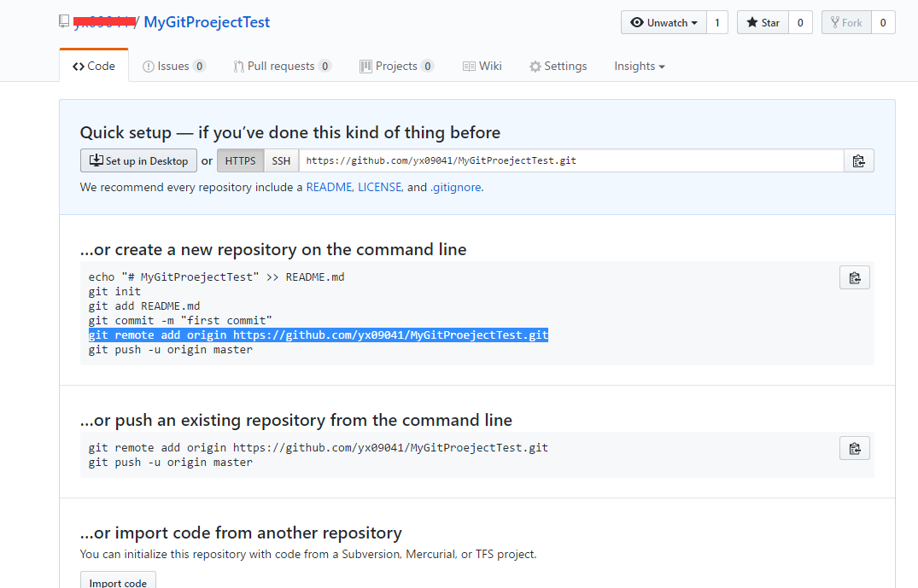Click the 'git init' command line
The image size is (918, 588).
tap(114, 291)
